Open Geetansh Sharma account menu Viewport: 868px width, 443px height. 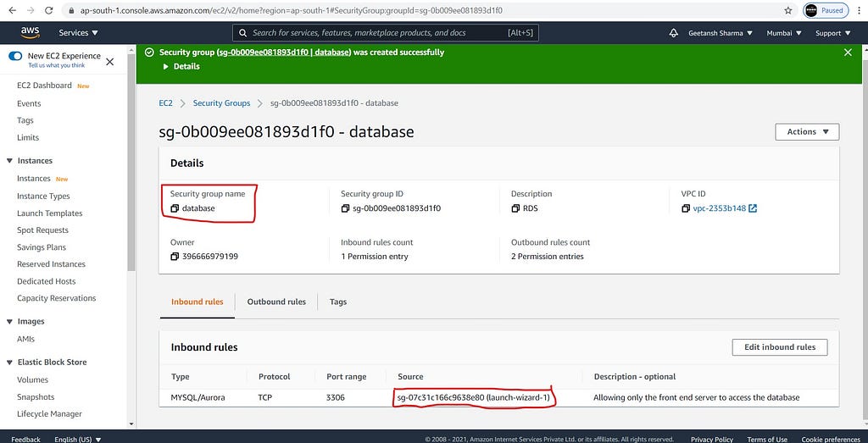point(721,33)
